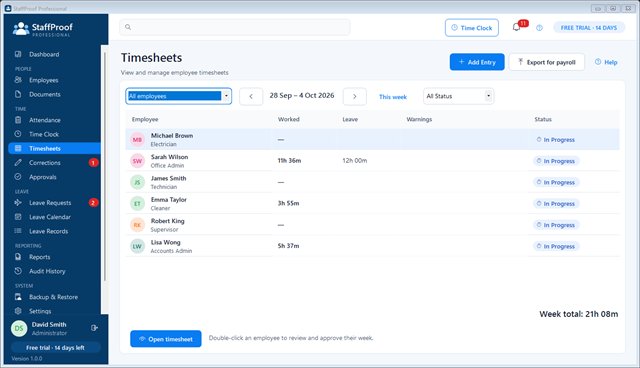Click Sarah Wilson's 11h 36m worked
This screenshot has width=640, height=368.
(x=289, y=161)
